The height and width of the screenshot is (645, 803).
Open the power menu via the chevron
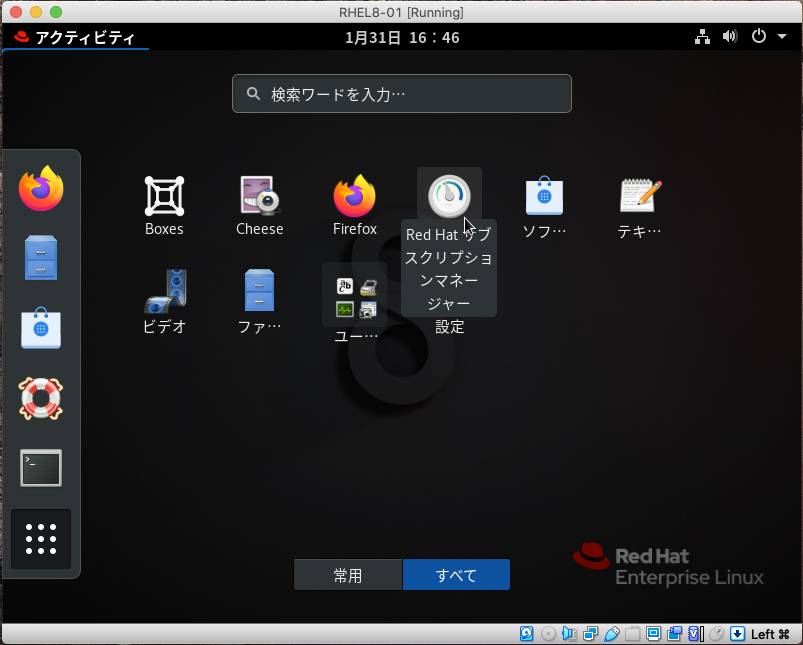(781, 34)
